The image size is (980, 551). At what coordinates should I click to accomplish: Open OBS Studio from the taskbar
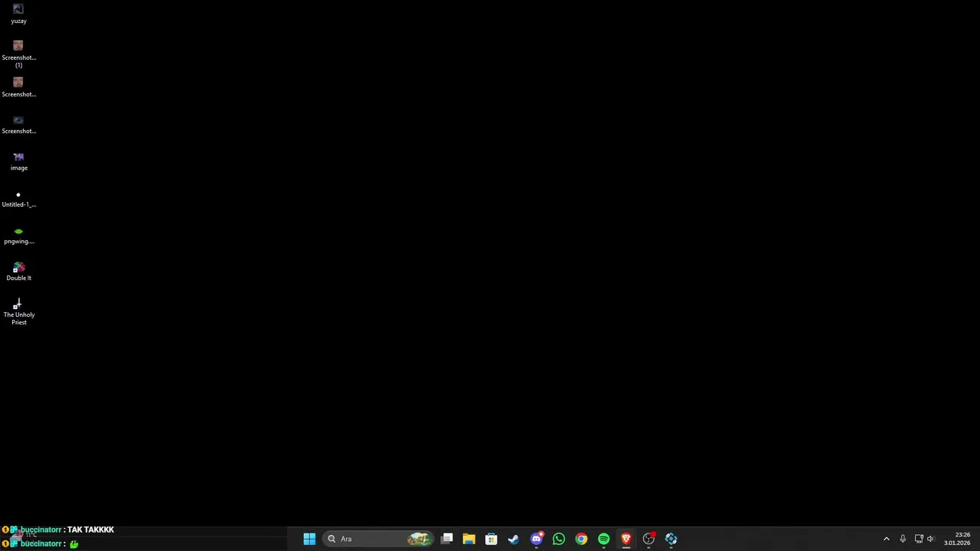pos(648,539)
